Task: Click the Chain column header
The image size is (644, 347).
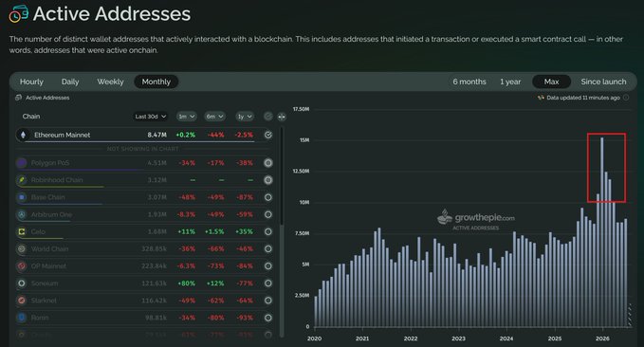Action: tap(31, 117)
